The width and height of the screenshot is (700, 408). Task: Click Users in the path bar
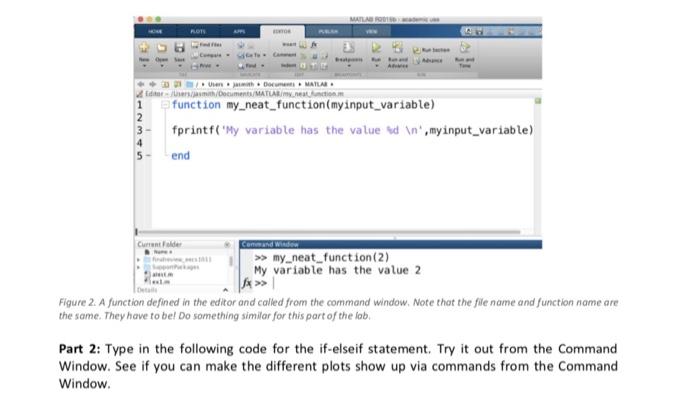[215, 84]
